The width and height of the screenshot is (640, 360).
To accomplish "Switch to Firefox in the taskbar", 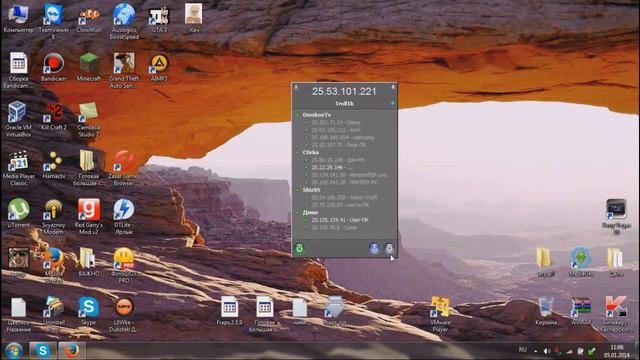I will tap(71, 351).
